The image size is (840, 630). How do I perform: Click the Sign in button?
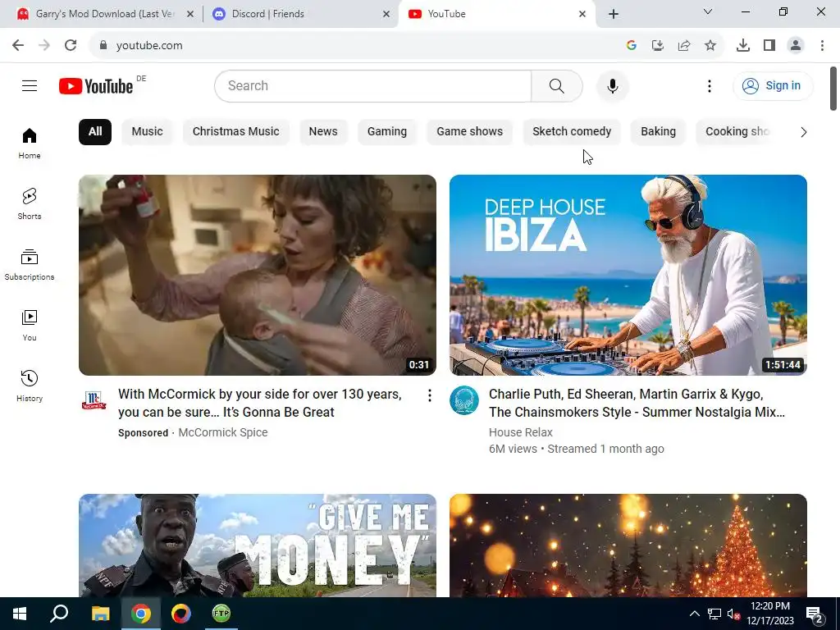pos(772,85)
